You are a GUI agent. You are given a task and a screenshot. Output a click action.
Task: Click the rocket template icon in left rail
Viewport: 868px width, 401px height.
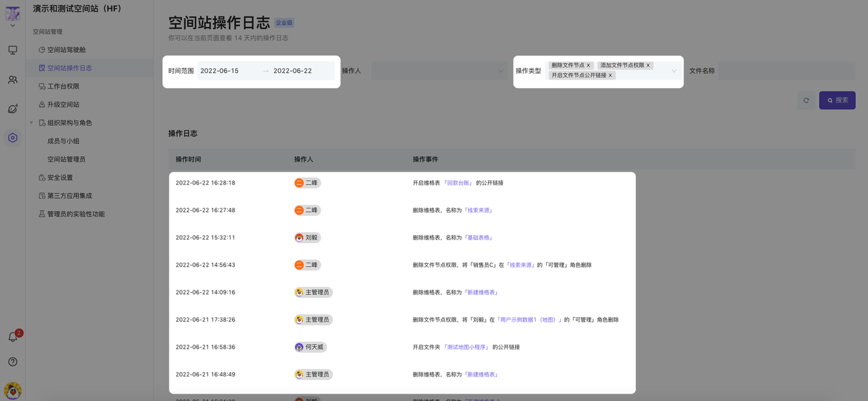click(12, 109)
